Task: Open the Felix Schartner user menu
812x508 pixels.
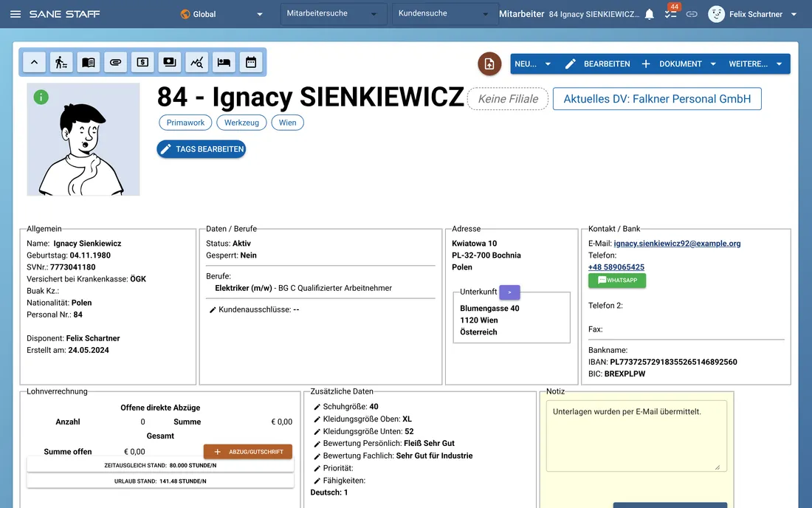Action: point(752,14)
